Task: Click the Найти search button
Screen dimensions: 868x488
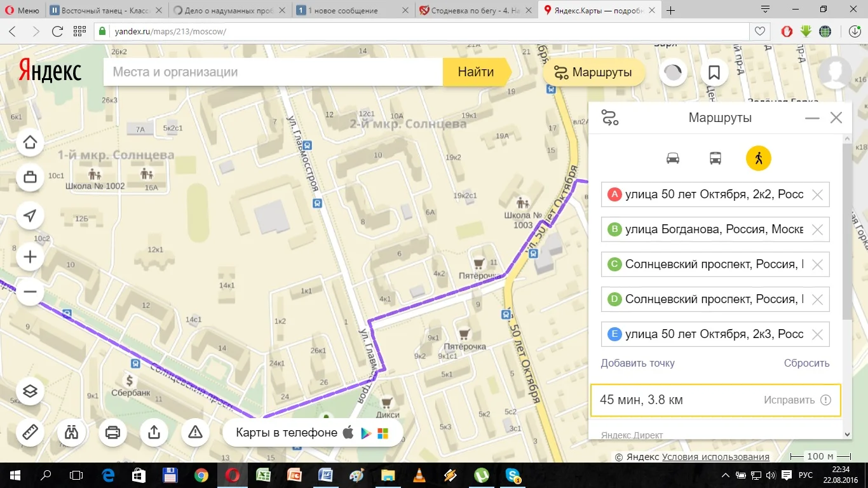Action: coord(477,72)
